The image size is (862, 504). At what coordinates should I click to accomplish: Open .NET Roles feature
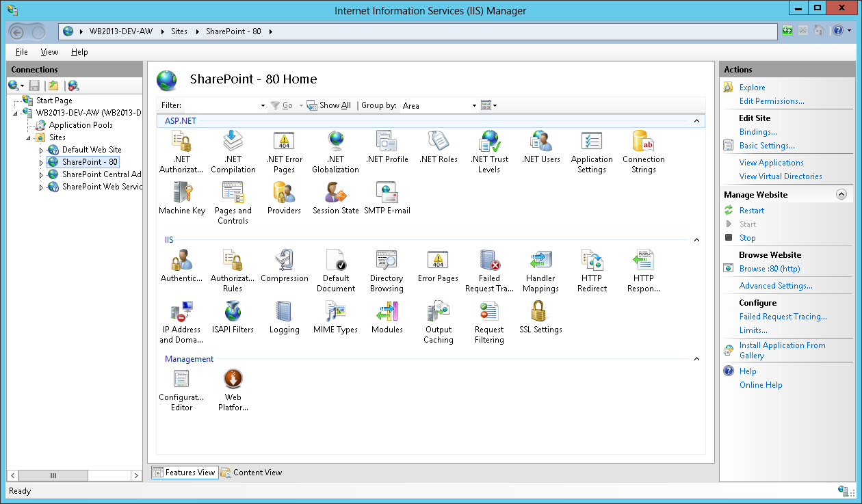pos(438,146)
